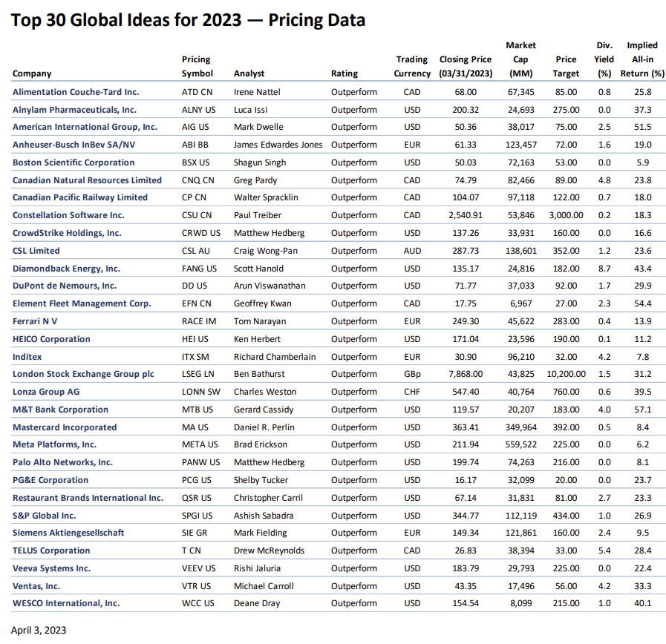The image size is (666, 644).
Task: Select Boston Scientific Corporation link
Action: pyautogui.click(x=74, y=162)
